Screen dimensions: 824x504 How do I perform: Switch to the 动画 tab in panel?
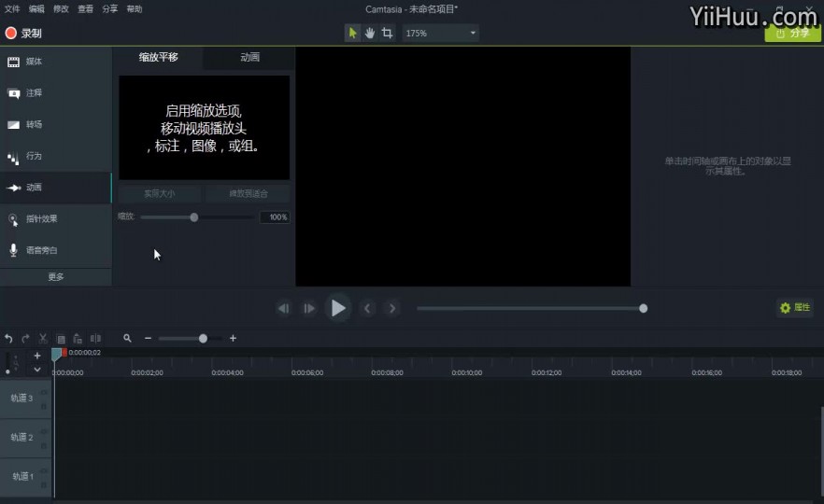pos(249,57)
